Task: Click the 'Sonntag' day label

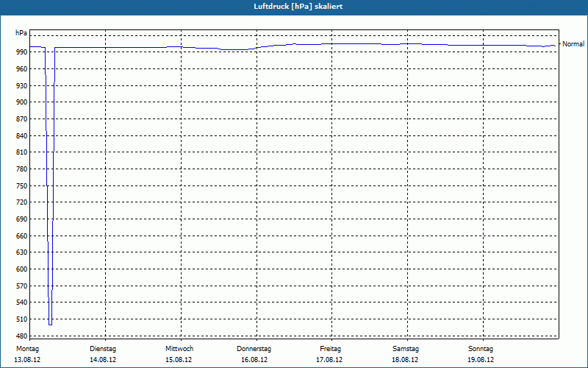Action: (x=481, y=349)
